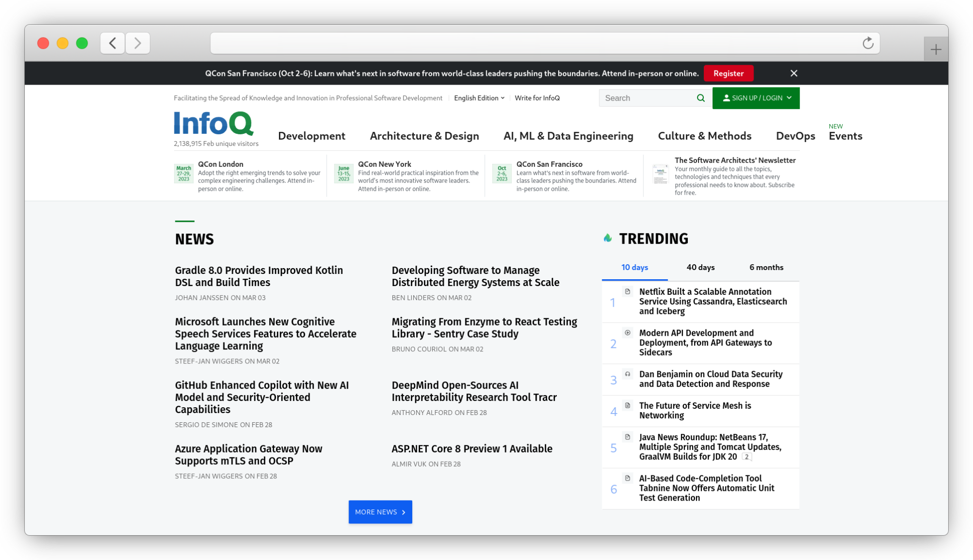The width and height of the screenshot is (973, 560).
Task: Click the Write for InfoQ link
Action: click(537, 98)
